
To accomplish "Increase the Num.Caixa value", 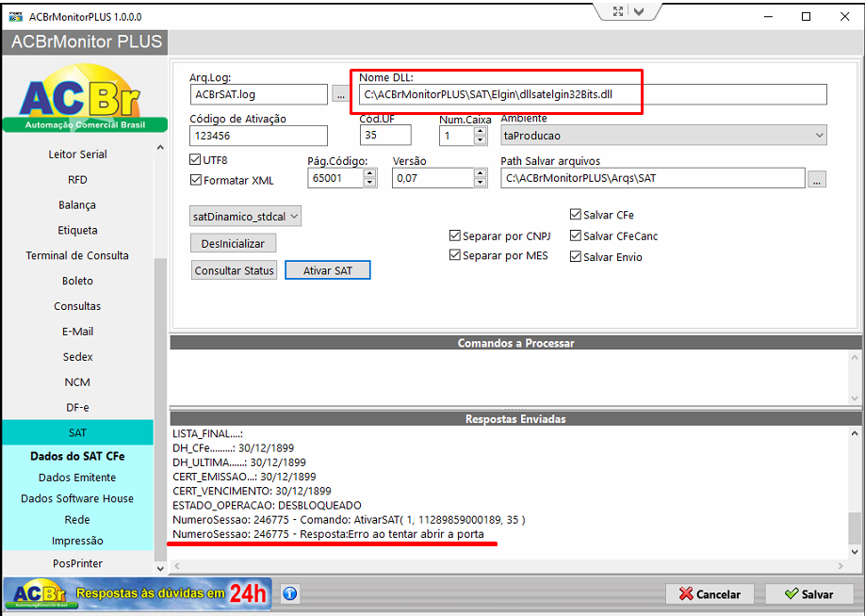I will pos(480,131).
